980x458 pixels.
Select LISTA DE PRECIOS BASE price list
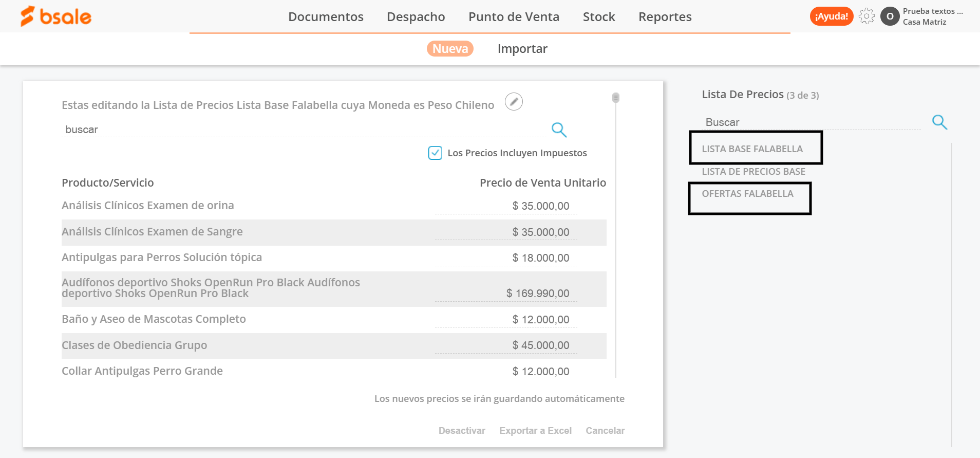753,172
